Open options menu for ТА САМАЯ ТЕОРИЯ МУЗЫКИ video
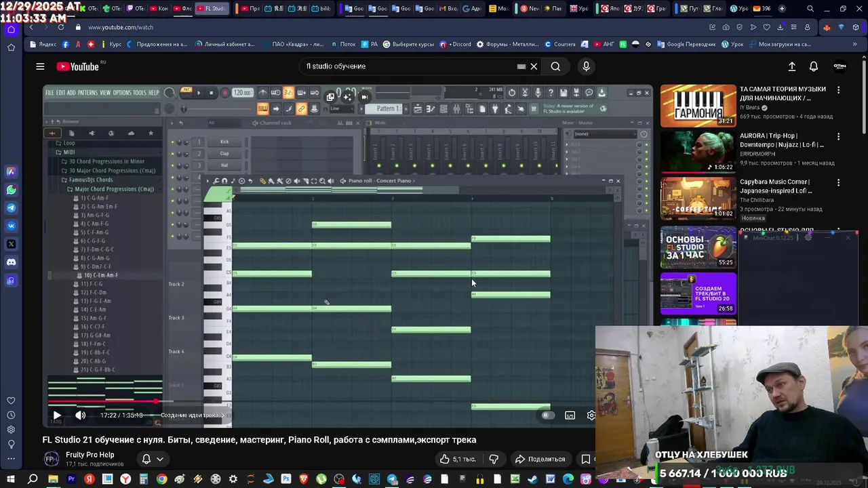Screen dimensions: 868x488 [838, 90]
